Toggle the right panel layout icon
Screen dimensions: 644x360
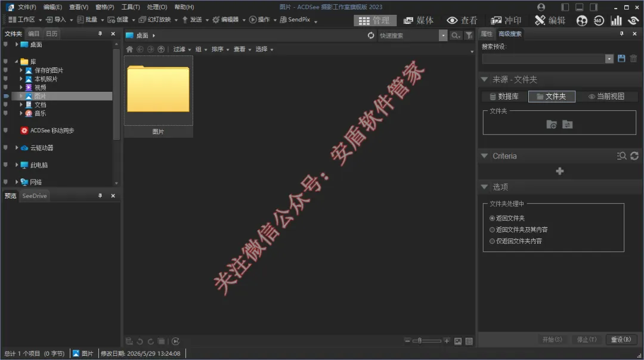593,7
